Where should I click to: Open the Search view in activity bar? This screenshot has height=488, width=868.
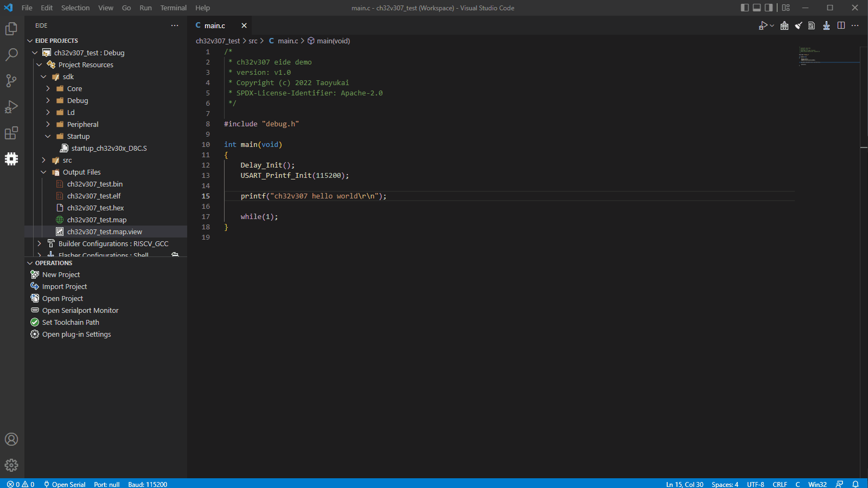point(11,55)
